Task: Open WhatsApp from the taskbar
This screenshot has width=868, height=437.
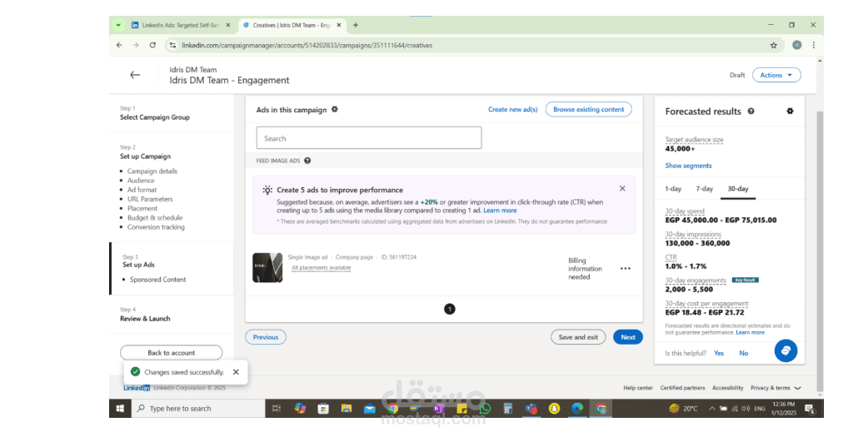Action: click(485, 409)
